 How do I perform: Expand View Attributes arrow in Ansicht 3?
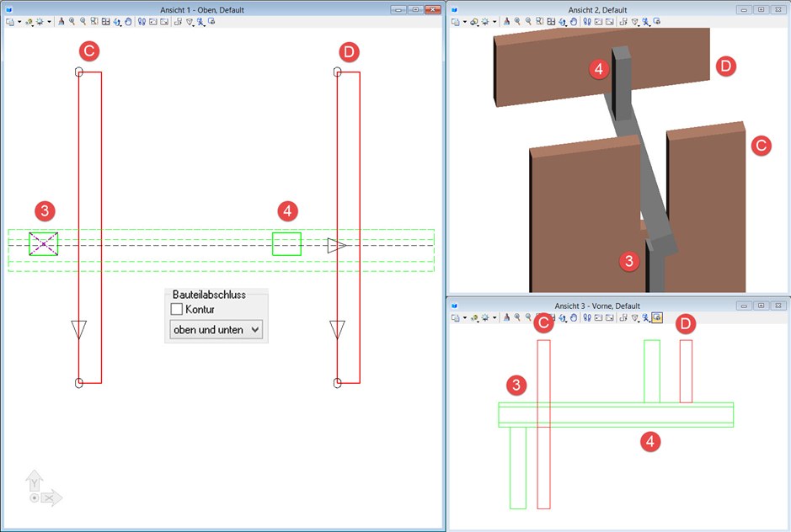click(465, 317)
